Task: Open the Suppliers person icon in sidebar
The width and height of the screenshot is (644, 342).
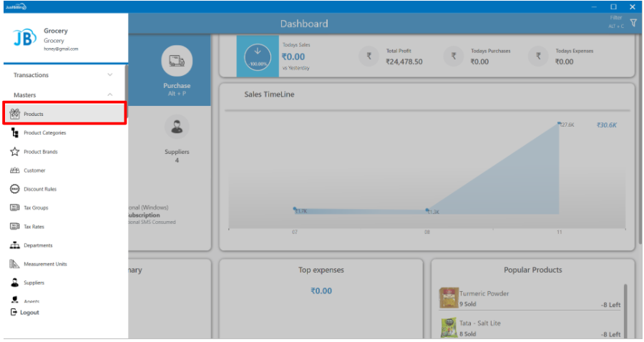Action: click(15, 283)
